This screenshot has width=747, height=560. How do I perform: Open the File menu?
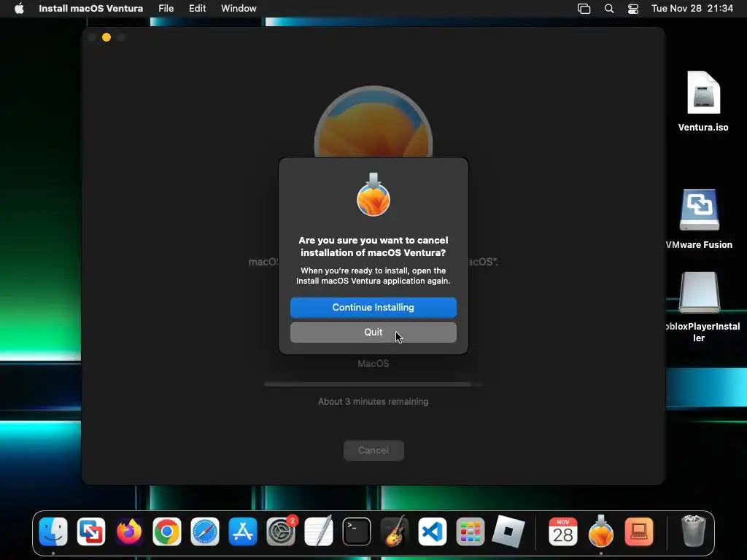(x=166, y=8)
